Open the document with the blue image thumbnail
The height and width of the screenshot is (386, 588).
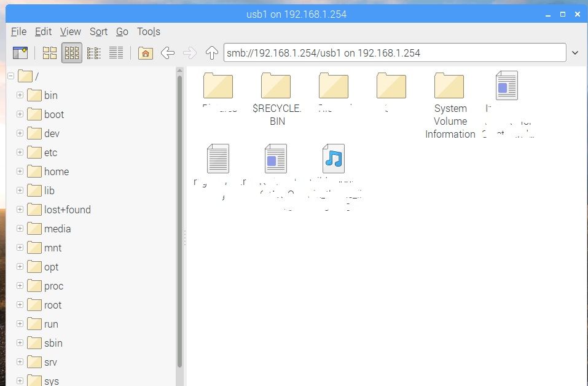pos(275,159)
